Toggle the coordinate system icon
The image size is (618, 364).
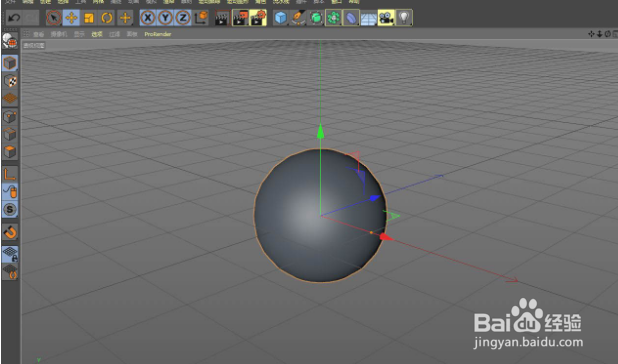pos(201,18)
